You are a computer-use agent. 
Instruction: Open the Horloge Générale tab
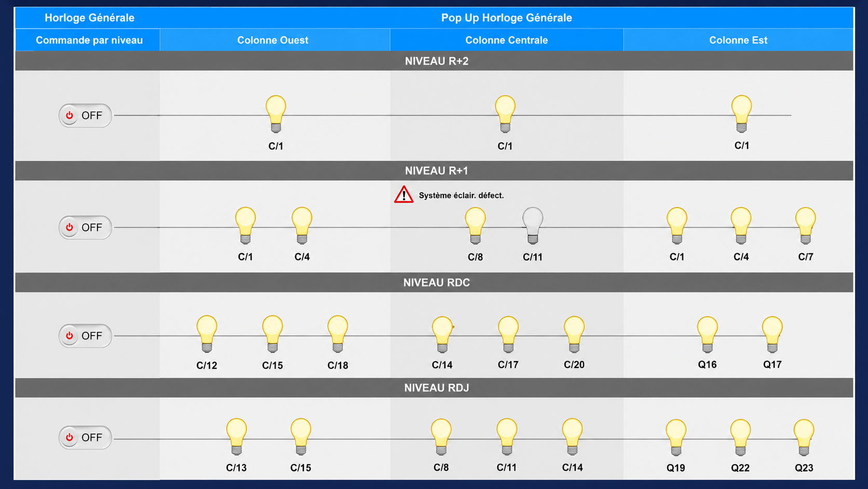point(89,18)
